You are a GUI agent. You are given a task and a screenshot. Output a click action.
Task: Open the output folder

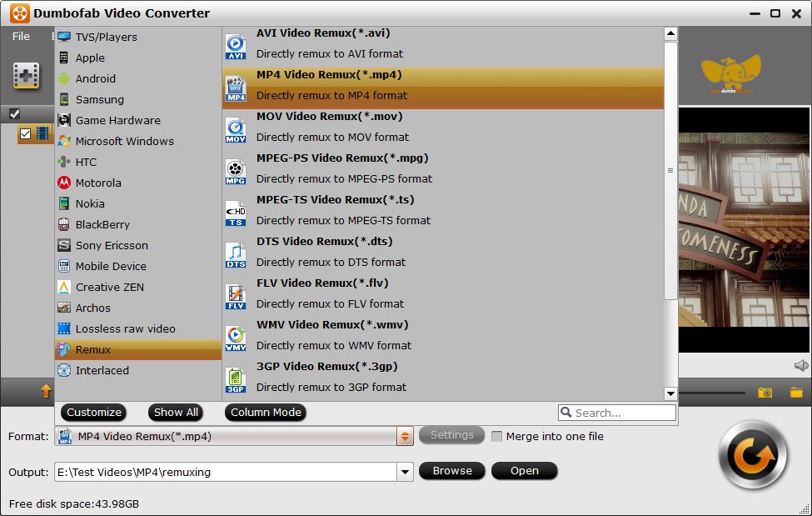525,471
